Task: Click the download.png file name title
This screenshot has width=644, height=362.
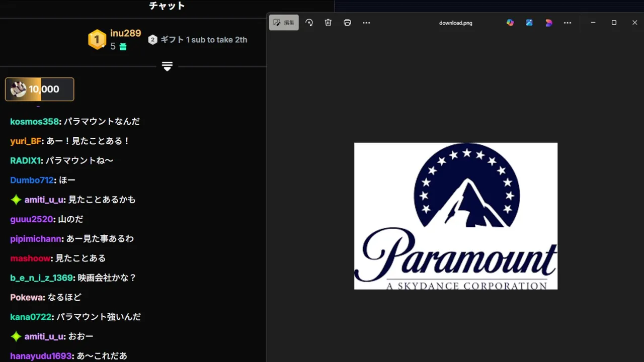Action: (x=456, y=23)
